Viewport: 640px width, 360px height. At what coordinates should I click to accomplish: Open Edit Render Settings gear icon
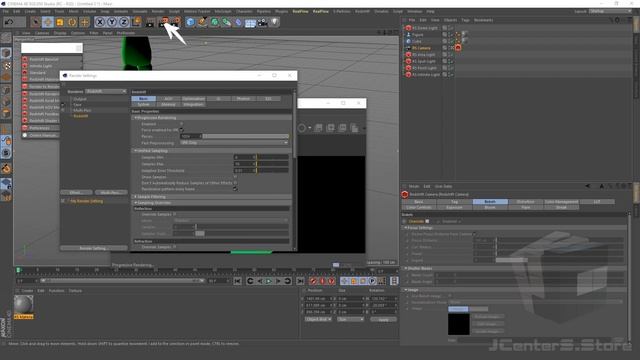click(176, 22)
